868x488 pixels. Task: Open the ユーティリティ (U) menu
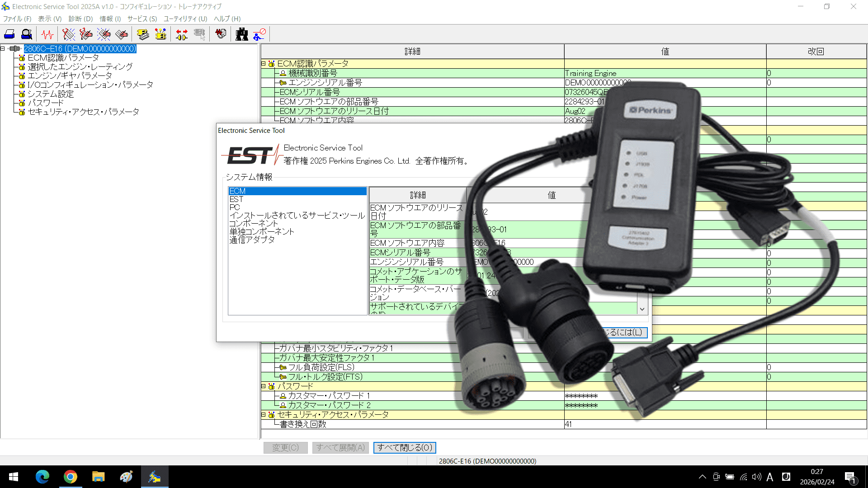(185, 19)
